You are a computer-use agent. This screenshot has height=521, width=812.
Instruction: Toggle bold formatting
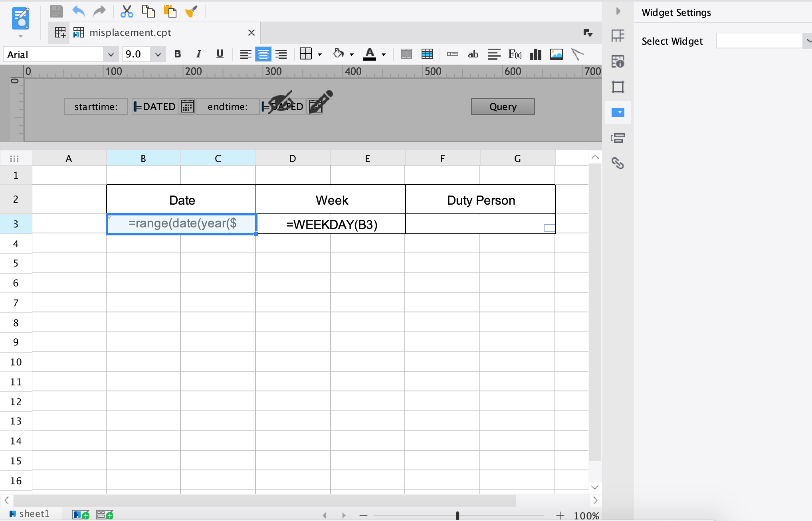tap(178, 54)
